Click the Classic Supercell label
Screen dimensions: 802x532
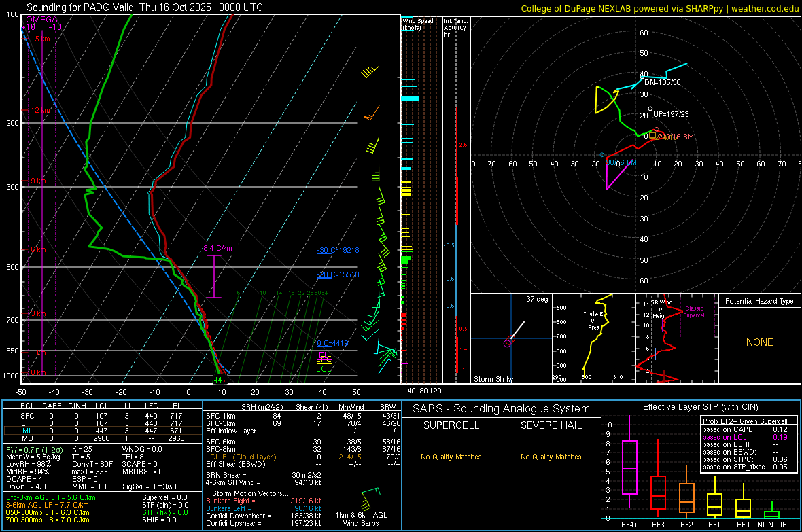point(694,312)
